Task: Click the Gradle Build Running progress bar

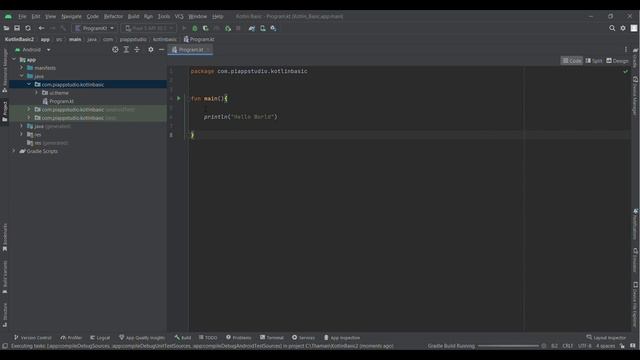Action: coord(508,346)
